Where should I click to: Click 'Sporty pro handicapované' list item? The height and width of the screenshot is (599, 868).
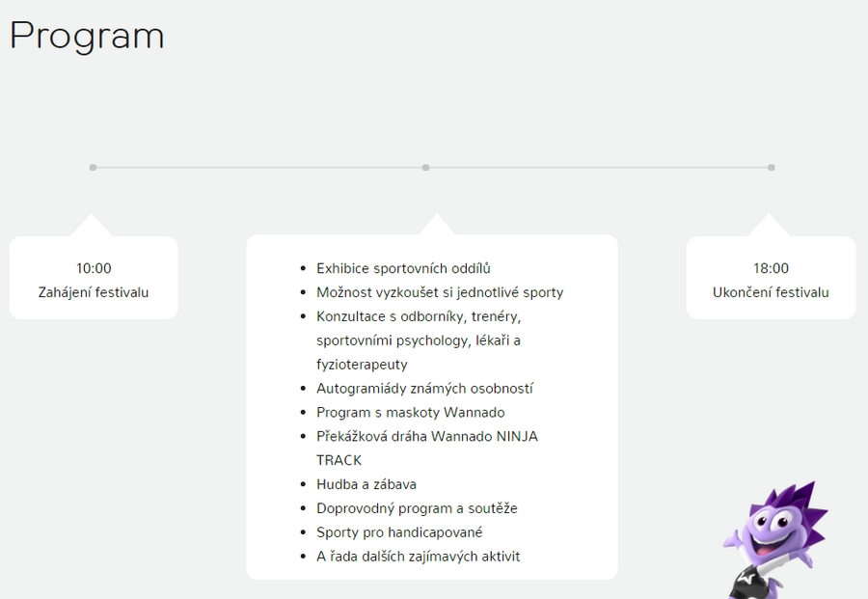(x=399, y=532)
